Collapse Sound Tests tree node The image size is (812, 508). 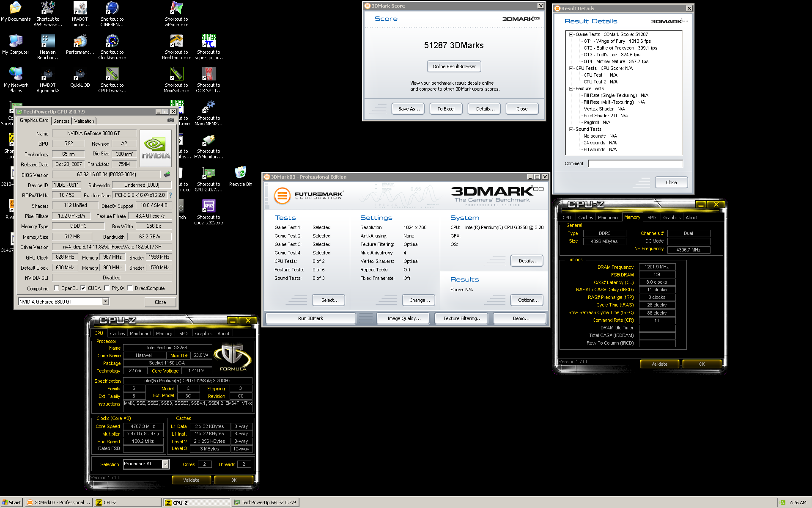tap(571, 129)
